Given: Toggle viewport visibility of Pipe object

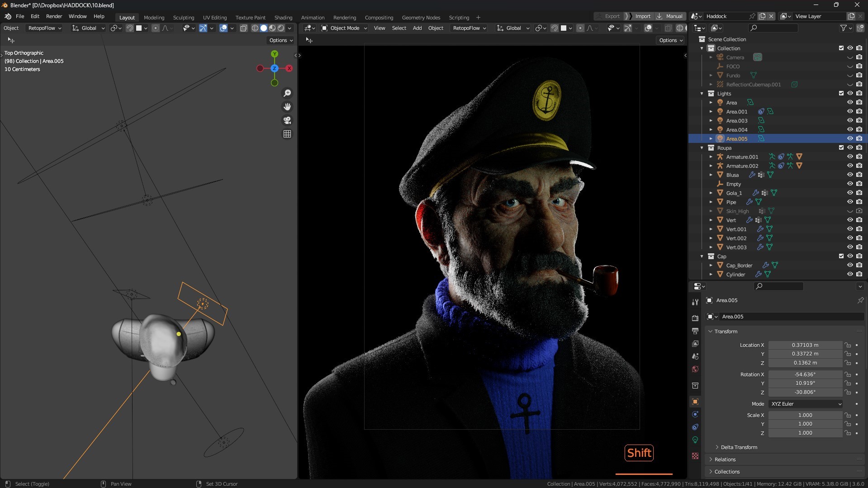Looking at the screenshot, I should pyautogui.click(x=850, y=202).
